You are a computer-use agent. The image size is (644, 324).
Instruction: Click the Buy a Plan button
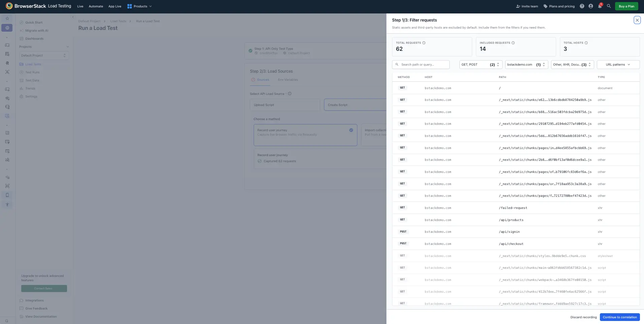[x=626, y=6]
